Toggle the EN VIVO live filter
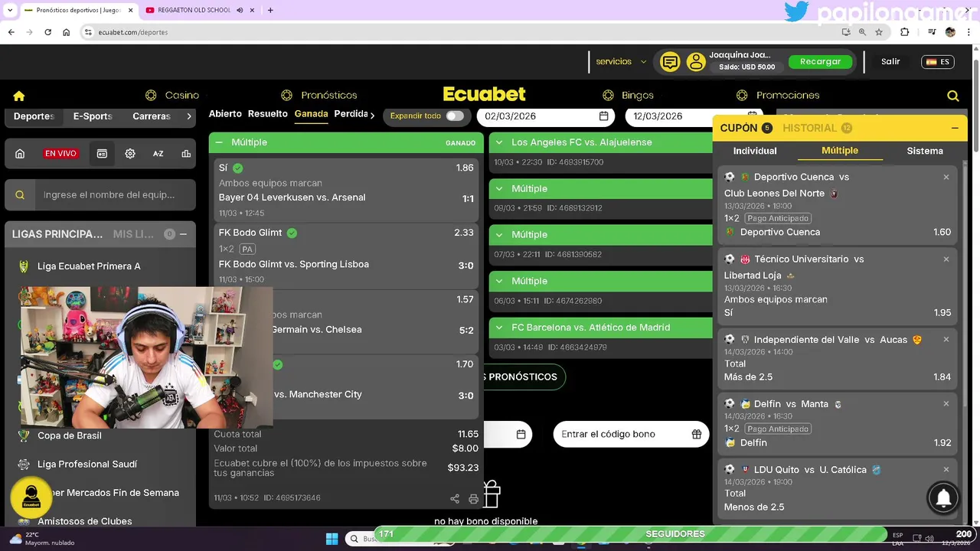This screenshot has height=551, width=980. tap(60, 153)
